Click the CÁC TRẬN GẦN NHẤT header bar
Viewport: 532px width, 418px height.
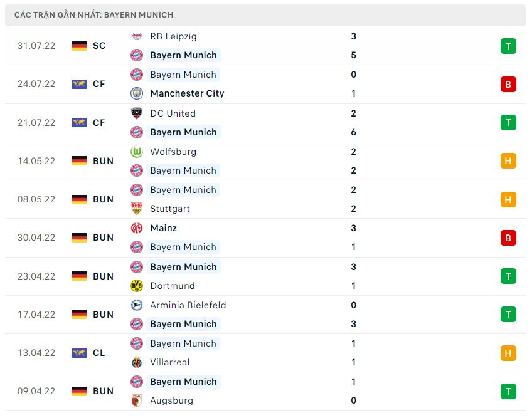(266, 14)
